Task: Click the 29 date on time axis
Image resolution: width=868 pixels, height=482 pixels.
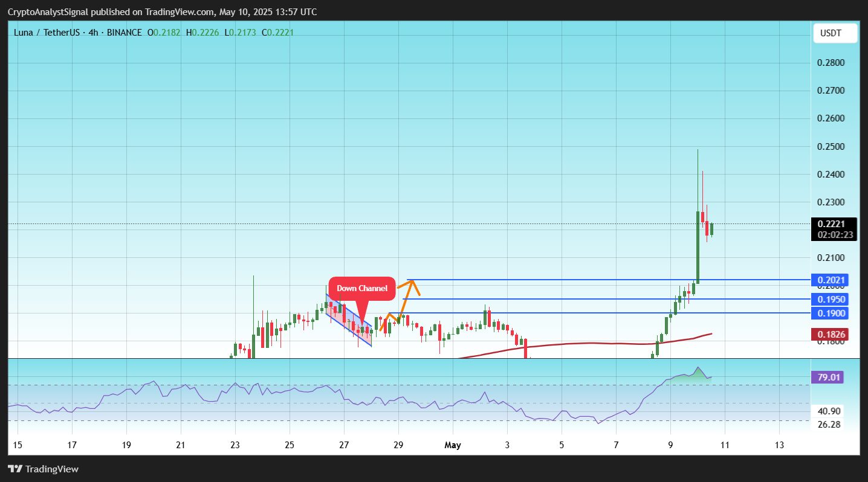Action: [x=398, y=445]
